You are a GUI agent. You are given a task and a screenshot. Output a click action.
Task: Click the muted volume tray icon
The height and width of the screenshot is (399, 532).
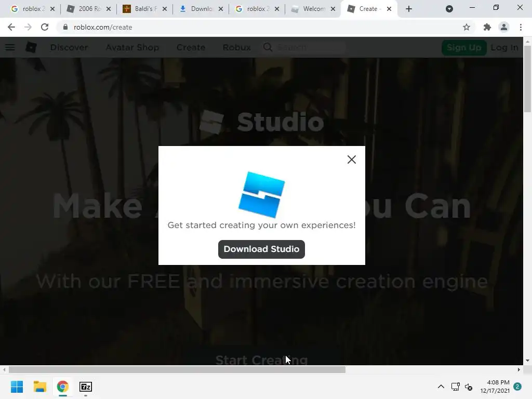click(x=469, y=387)
